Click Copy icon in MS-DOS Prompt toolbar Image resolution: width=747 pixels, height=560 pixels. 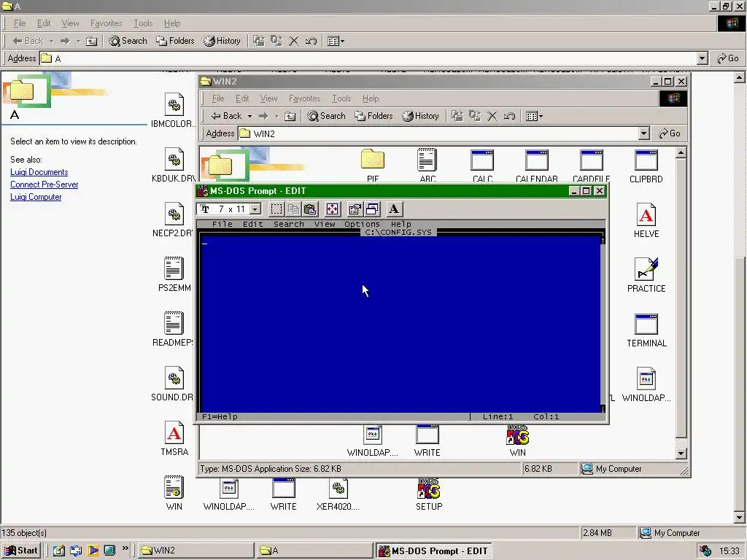293,209
